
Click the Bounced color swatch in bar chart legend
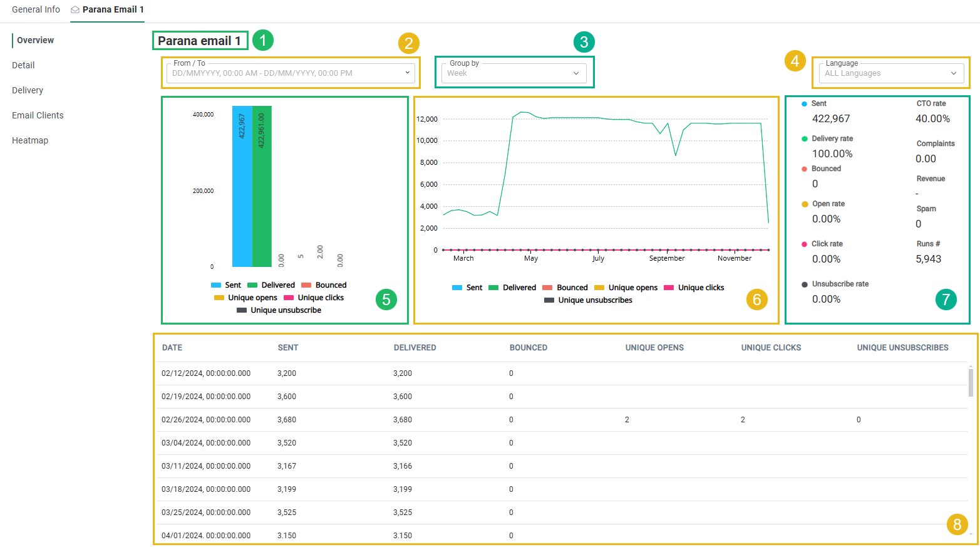(x=306, y=285)
